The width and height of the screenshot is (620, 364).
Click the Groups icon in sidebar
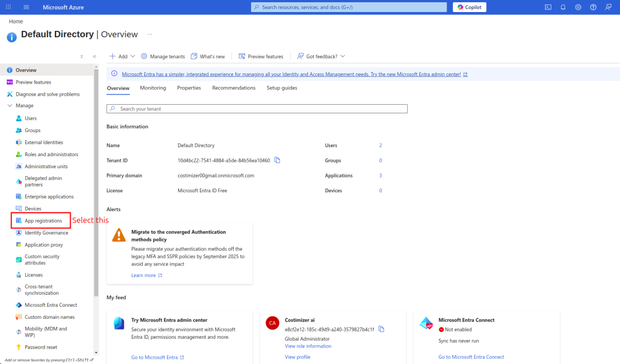(x=18, y=130)
